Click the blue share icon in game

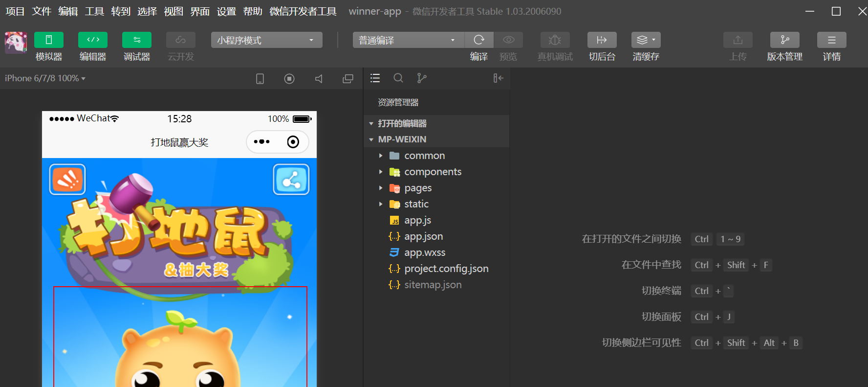point(291,180)
